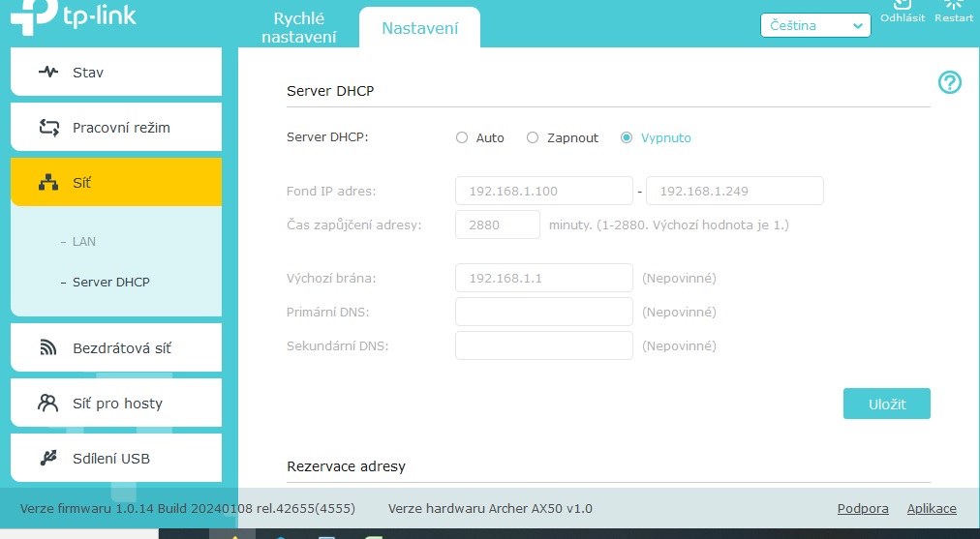This screenshot has height=539, width=980.
Task: Click Pracovní režim arrows icon
Action: [x=48, y=128]
